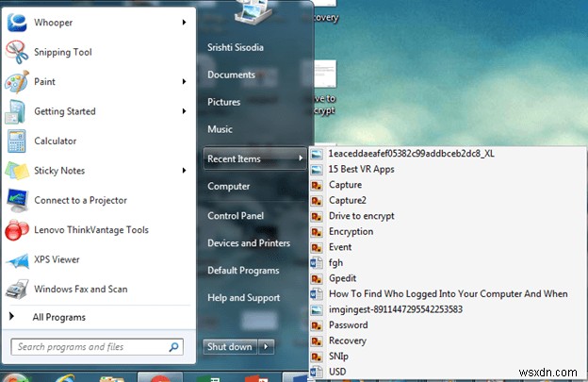Click icon next to Encryption item
This screenshot has width=588, height=382.
pos(317,232)
